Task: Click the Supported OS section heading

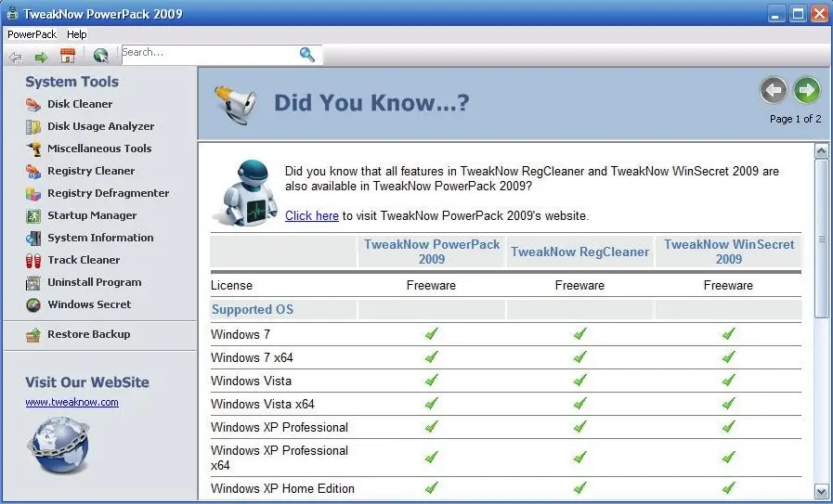Action: click(x=253, y=310)
